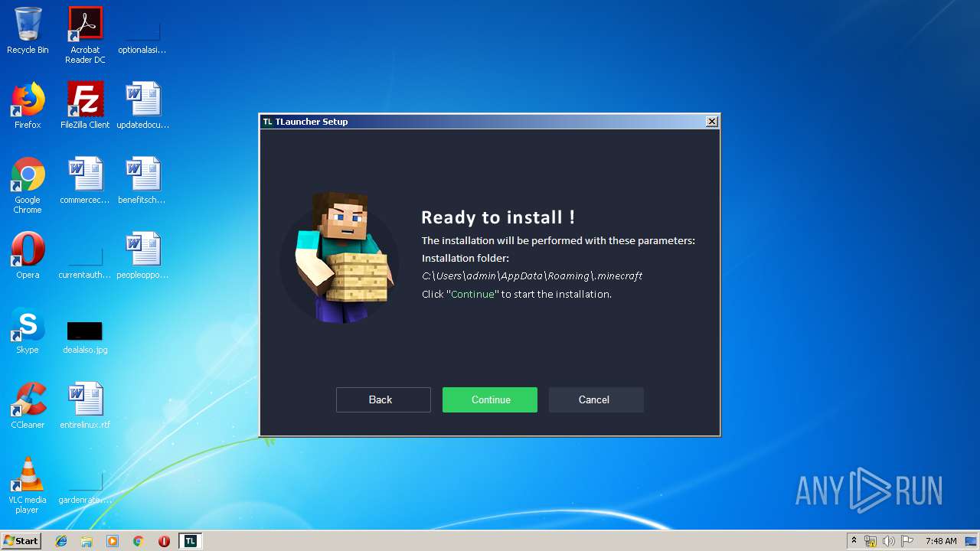This screenshot has width=980, height=551.
Task: Open the Windows Start menu
Action: pos(21,541)
